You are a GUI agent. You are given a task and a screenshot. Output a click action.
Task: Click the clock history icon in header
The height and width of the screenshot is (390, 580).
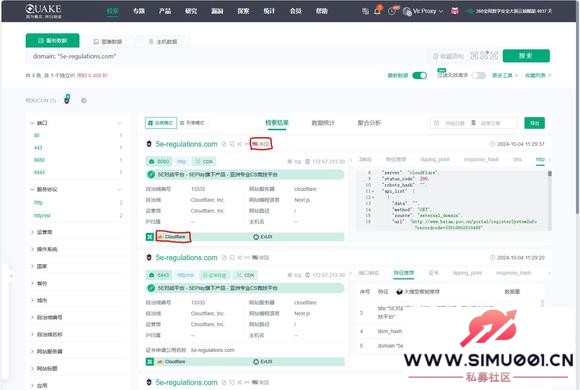pos(392,11)
